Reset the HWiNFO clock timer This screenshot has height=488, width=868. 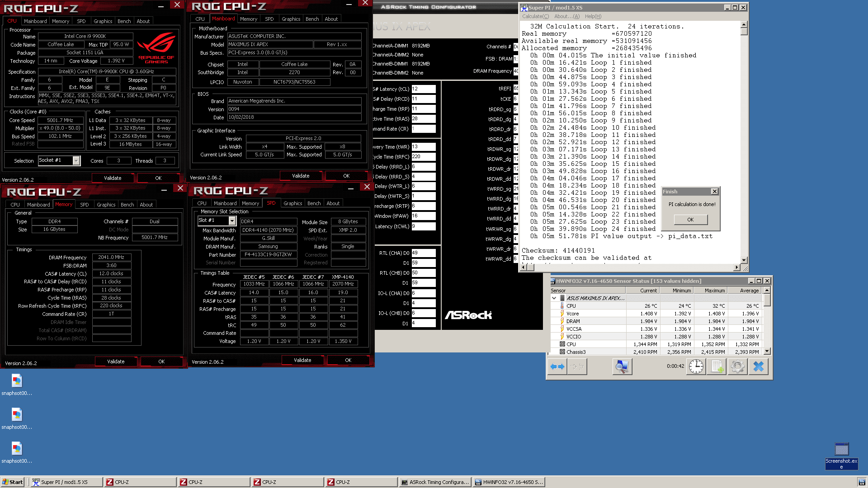pos(696,366)
